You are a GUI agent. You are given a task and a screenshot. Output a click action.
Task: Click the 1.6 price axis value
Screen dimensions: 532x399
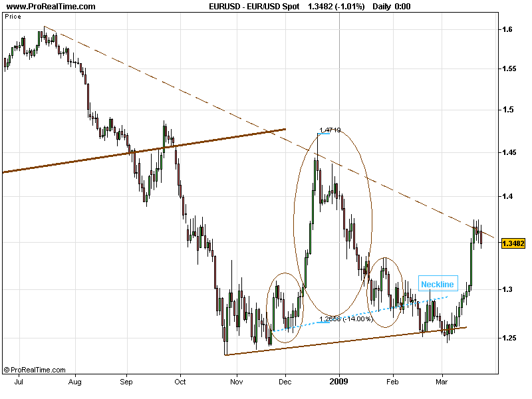tap(508, 29)
